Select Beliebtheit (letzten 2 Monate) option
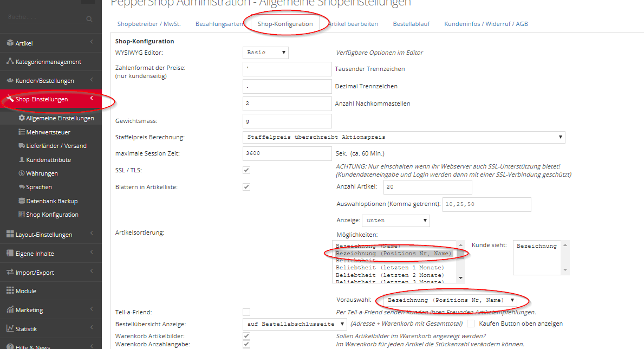The width and height of the screenshot is (644, 349). [x=389, y=275]
